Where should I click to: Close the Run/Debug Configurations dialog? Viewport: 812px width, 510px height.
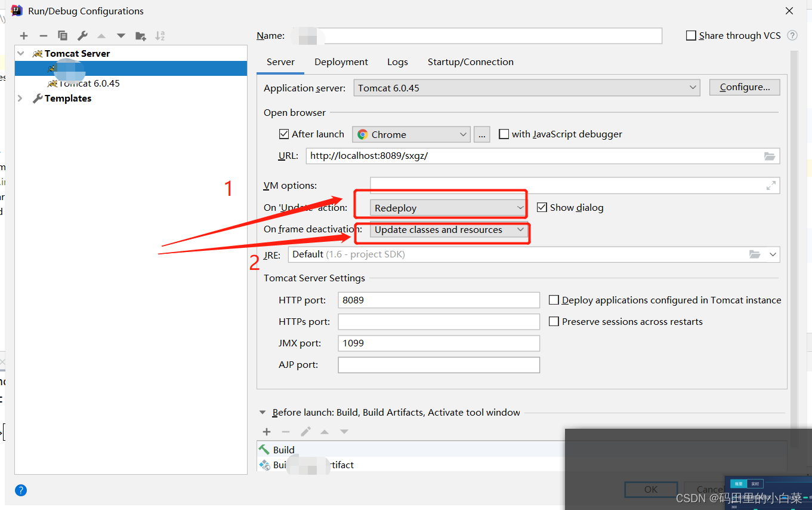pyautogui.click(x=789, y=11)
